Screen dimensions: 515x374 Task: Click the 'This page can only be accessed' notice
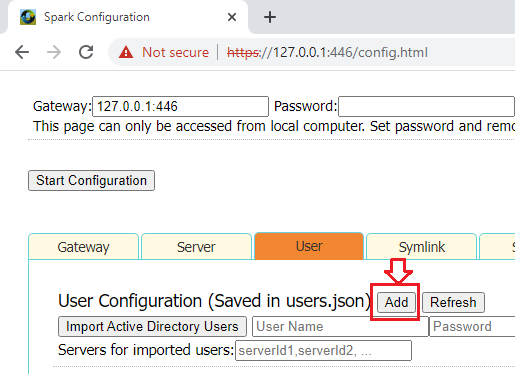tap(274, 126)
